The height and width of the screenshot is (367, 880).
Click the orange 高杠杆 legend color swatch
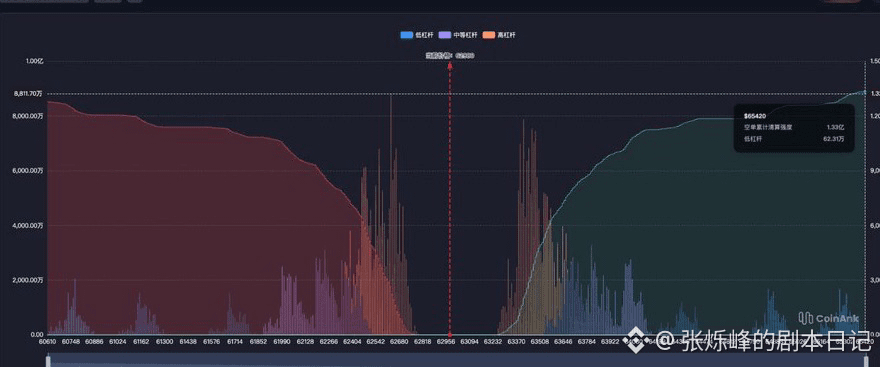click(489, 35)
